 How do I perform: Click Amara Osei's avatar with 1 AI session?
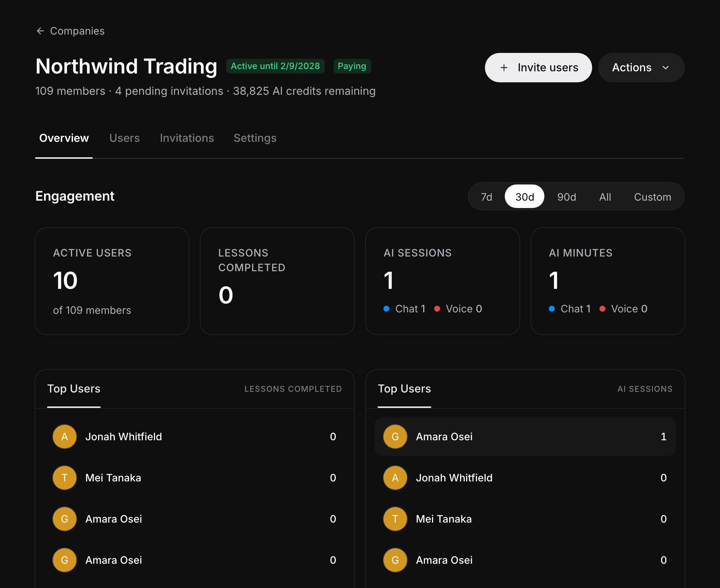395,437
